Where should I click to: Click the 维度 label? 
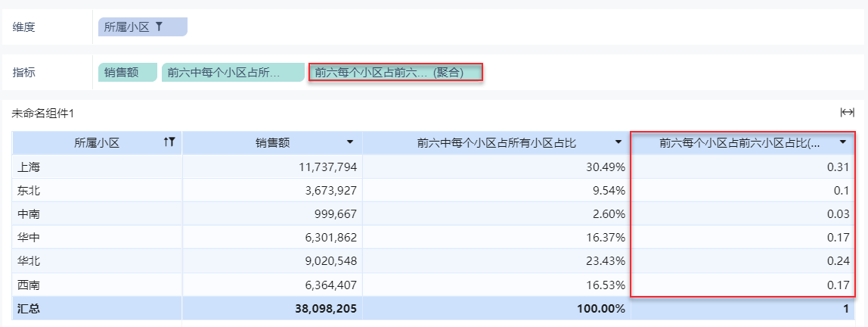click(23, 26)
